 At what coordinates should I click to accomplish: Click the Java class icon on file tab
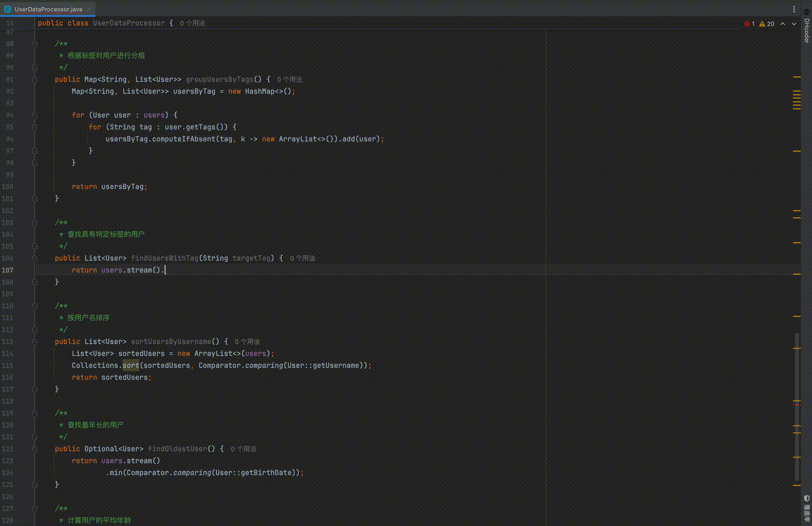pyautogui.click(x=8, y=9)
